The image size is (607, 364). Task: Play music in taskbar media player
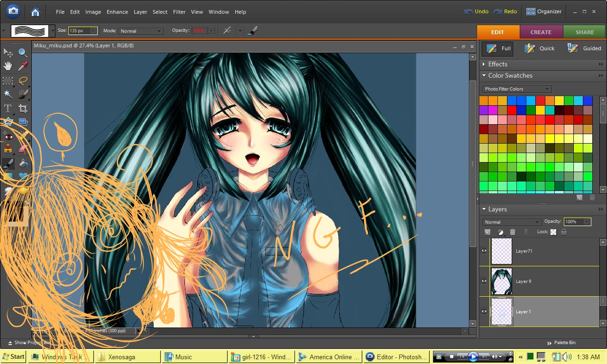tap(473, 356)
